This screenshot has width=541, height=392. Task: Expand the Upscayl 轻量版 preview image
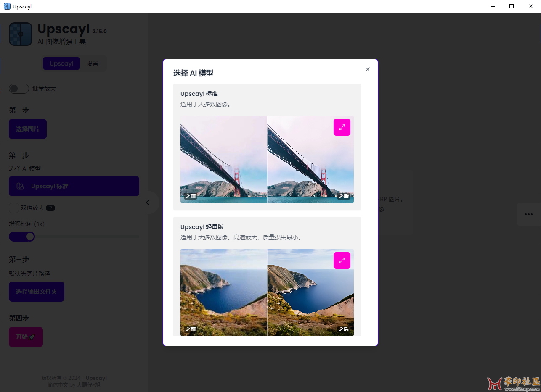point(342,260)
